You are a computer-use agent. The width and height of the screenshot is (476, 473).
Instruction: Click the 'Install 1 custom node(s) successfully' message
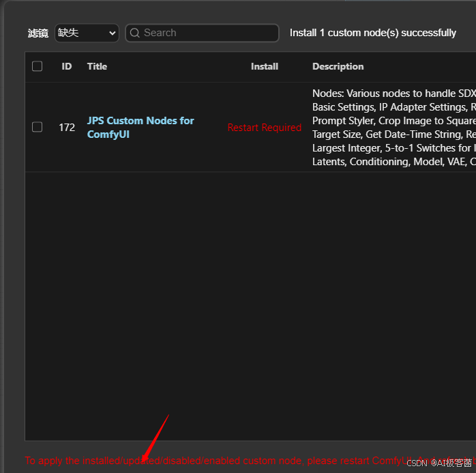click(x=373, y=33)
